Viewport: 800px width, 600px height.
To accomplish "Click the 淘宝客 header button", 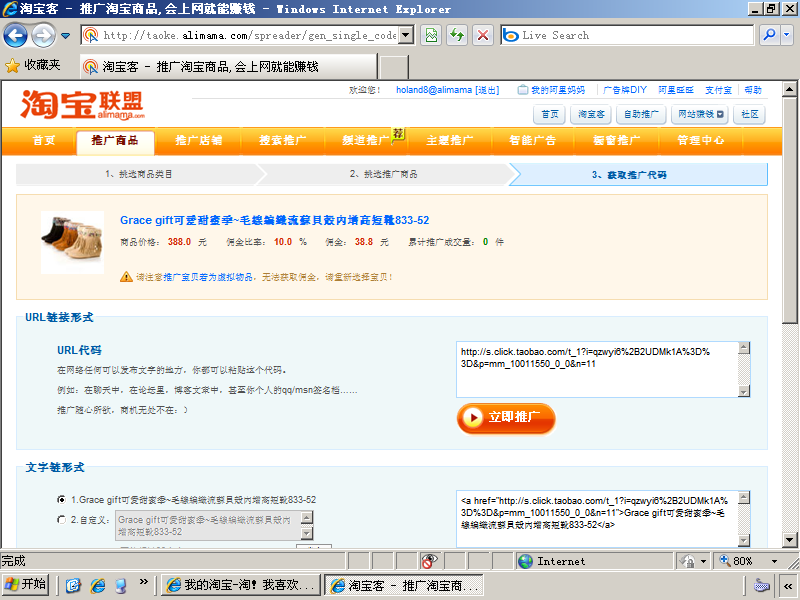I will pos(591,114).
